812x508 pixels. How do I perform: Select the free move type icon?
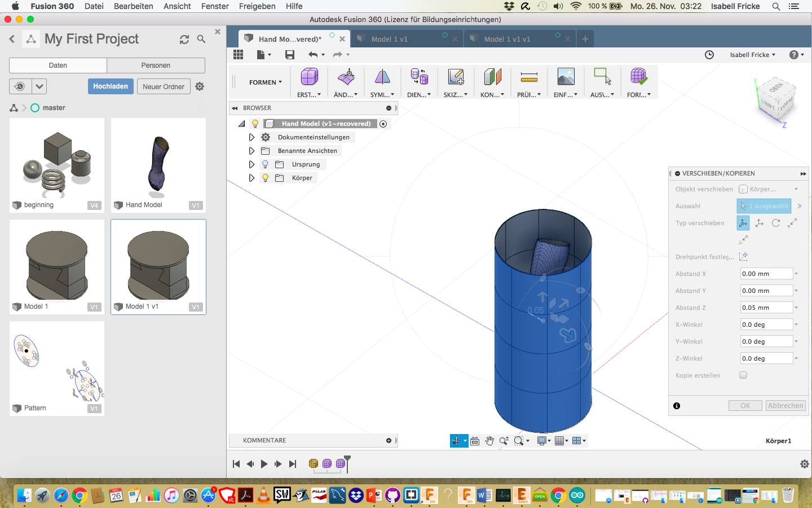[743, 223]
